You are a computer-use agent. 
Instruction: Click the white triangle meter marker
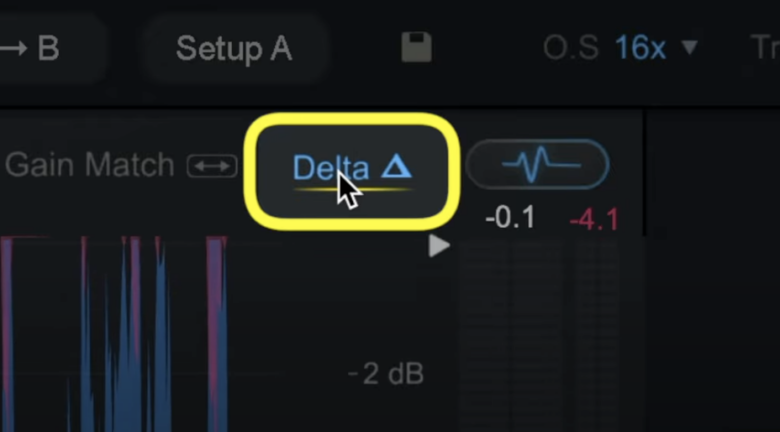click(x=439, y=245)
